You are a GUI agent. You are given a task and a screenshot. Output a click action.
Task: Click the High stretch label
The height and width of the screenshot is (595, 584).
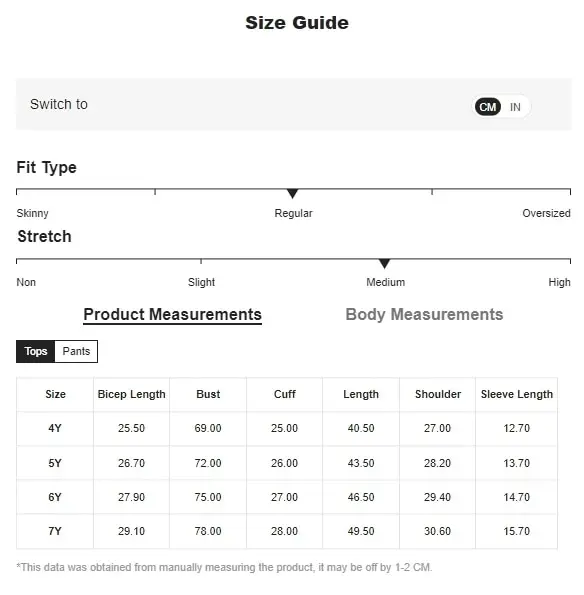click(559, 282)
